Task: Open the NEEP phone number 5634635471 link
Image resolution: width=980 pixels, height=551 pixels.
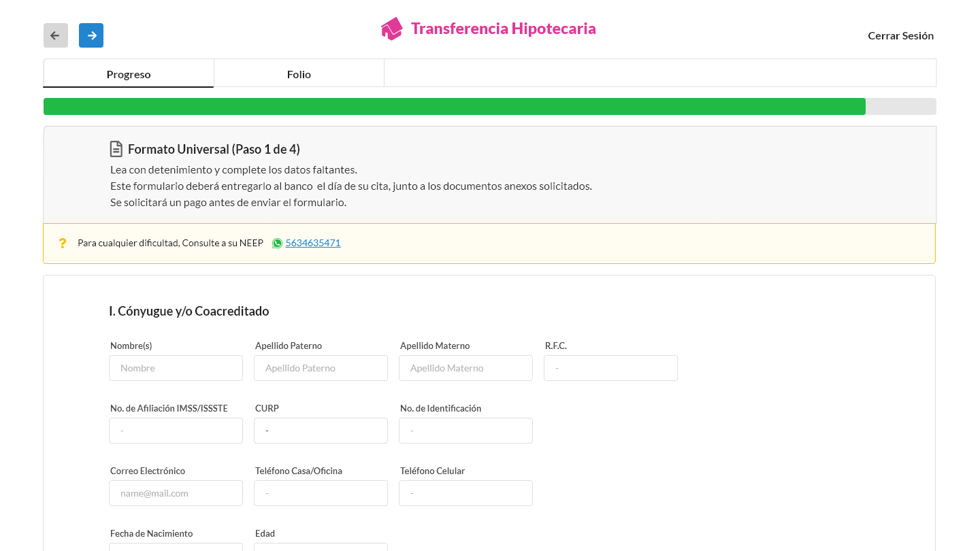Action: coord(313,243)
